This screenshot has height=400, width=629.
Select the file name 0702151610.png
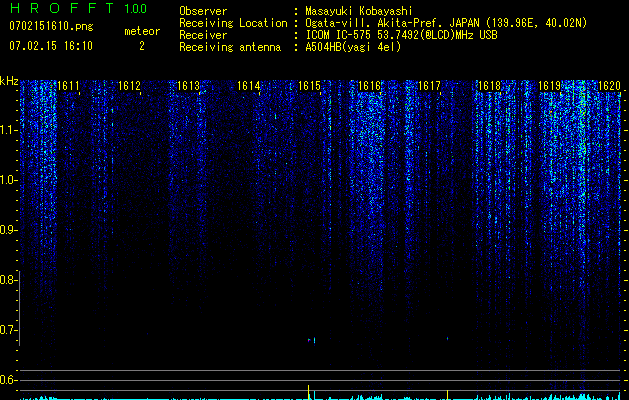(51, 27)
